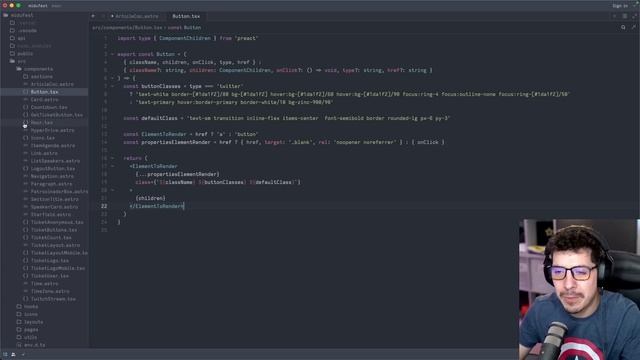Open ArticleCoc.astro in the file tree
This screenshot has height=360, width=640.
click(52, 84)
